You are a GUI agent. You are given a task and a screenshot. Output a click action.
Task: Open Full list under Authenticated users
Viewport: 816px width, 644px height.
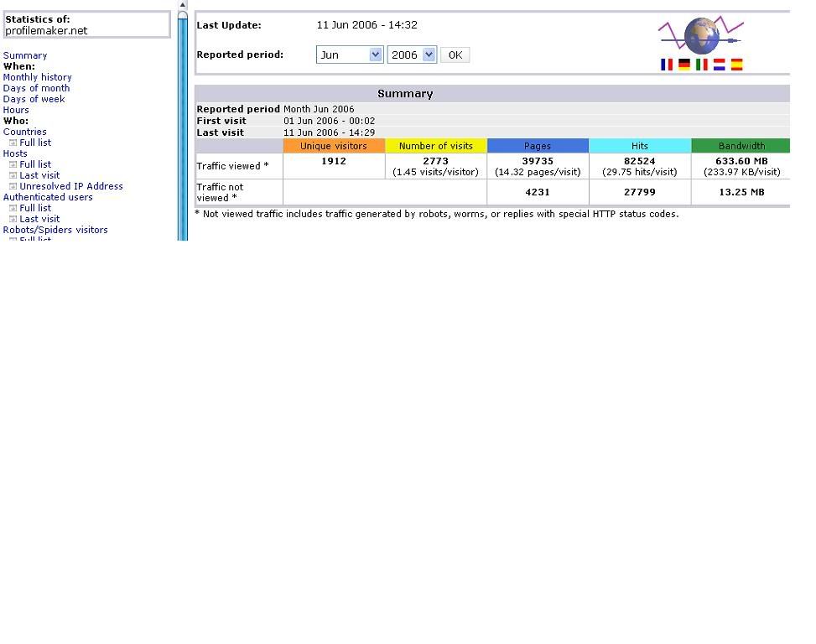tap(35, 208)
